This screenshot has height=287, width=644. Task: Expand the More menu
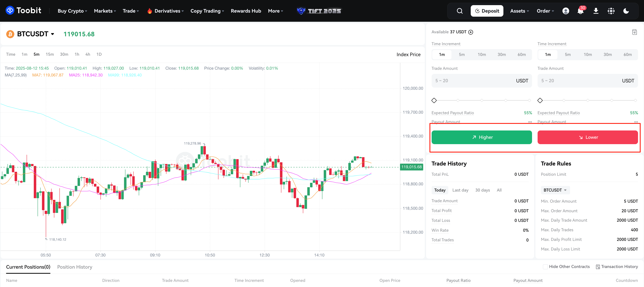point(275,11)
